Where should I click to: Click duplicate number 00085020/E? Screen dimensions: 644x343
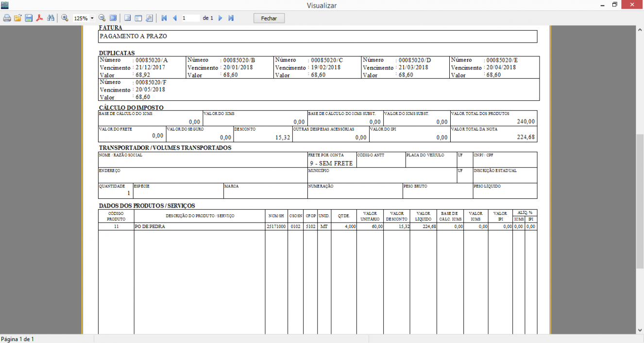[502, 60]
